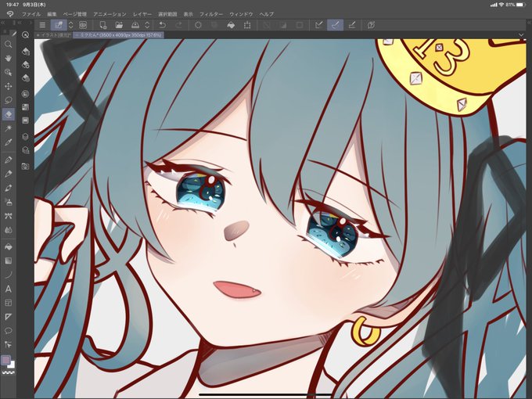Open the ページ管理 menu

click(74, 14)
